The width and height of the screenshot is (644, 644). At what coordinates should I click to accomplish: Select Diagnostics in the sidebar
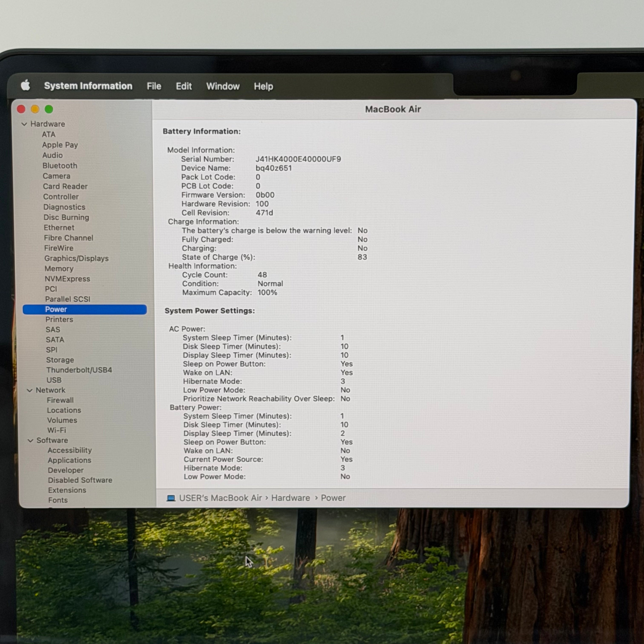[x=64, y=207]
